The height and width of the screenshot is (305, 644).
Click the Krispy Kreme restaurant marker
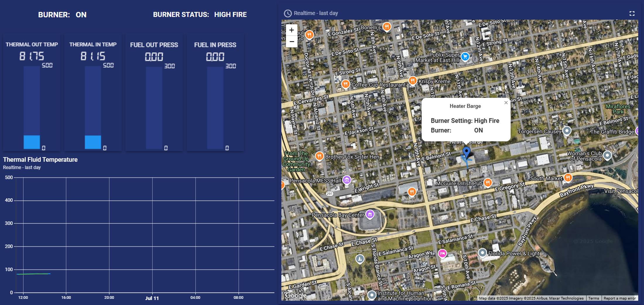(x=412, y=80)
